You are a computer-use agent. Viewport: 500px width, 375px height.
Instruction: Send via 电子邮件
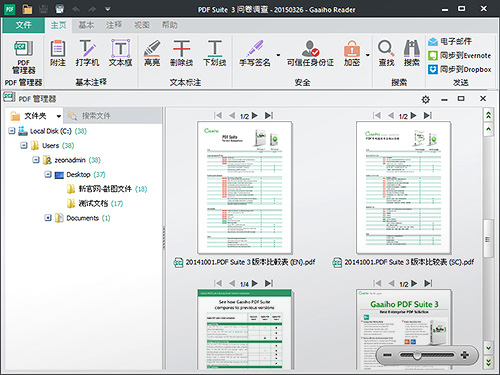click(x=450, y=41)
